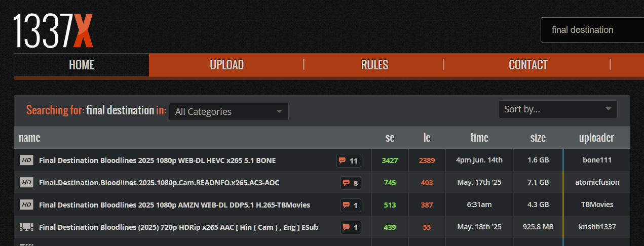Click HD icon beside the BONE torrent row
The image size is (644, 246).
coord(26,160)
